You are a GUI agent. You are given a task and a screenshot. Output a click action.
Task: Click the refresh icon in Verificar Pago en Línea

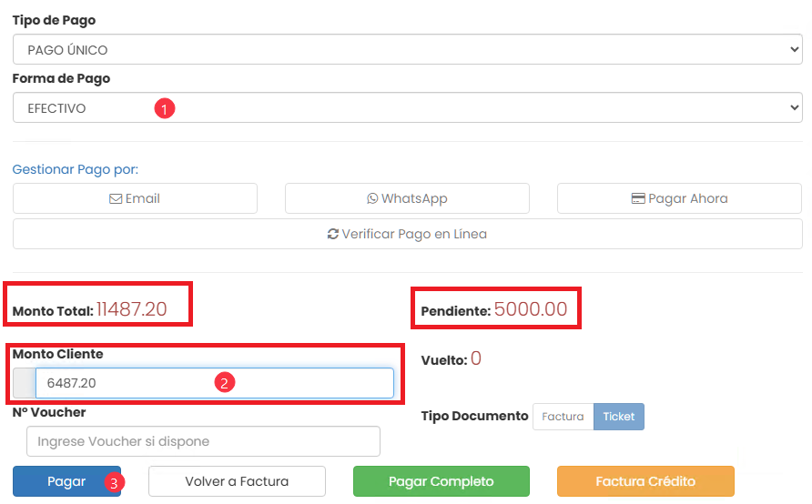tap(333, 234)
